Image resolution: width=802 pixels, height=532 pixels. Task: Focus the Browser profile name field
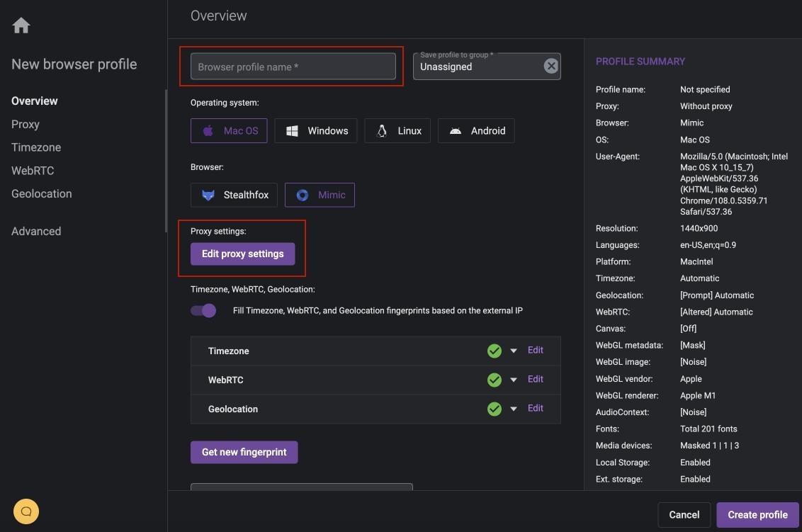point(293,67)
